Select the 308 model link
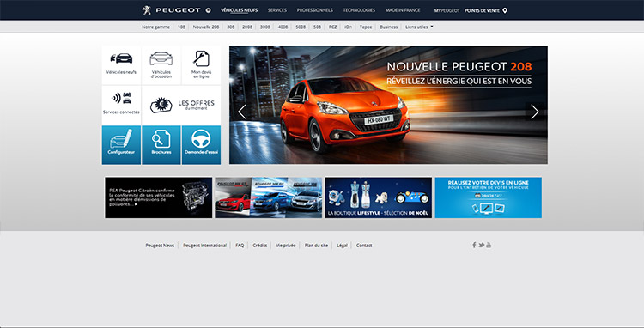644x328 pixels. coord(231,27)
